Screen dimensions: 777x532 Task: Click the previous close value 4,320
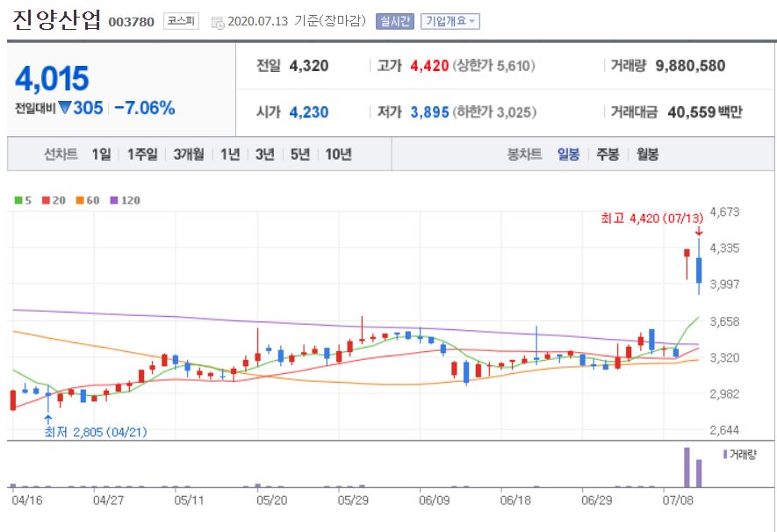click(x=309, y=66)
